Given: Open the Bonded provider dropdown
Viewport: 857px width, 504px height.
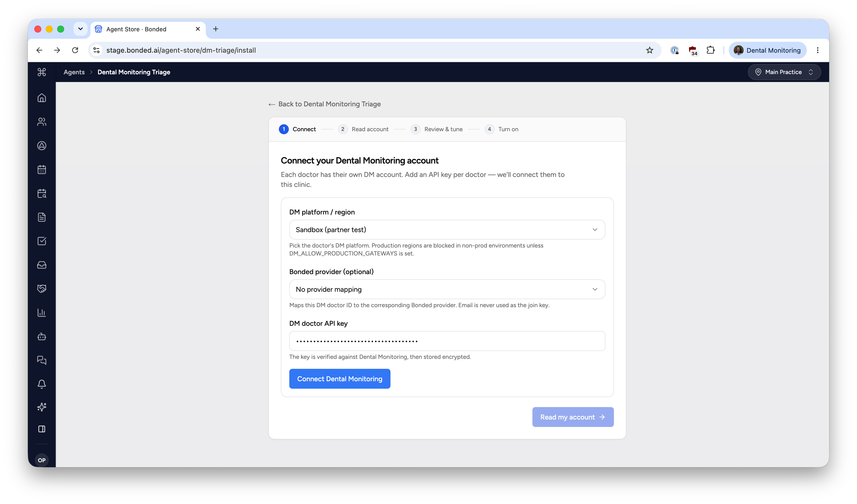Looking at the screenshot, I should (x=447, y=290).
